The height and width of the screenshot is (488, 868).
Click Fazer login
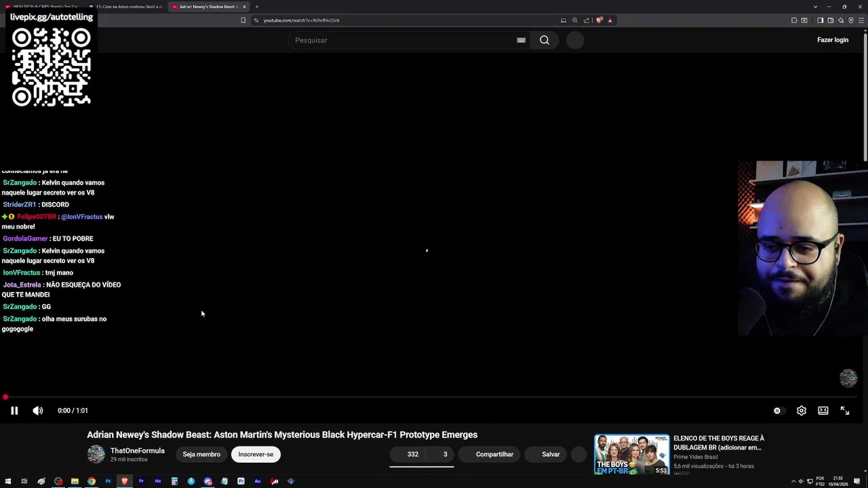pyautogui.click(x=833, y=40)
